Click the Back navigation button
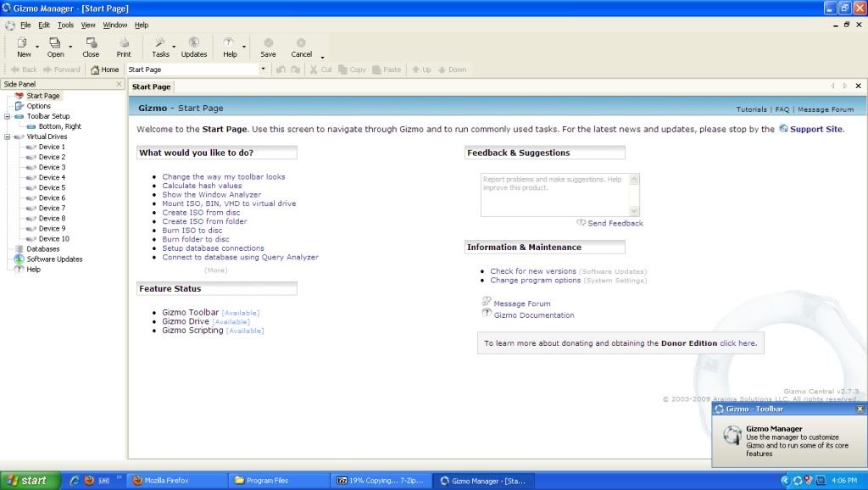 tap(23, 70)
